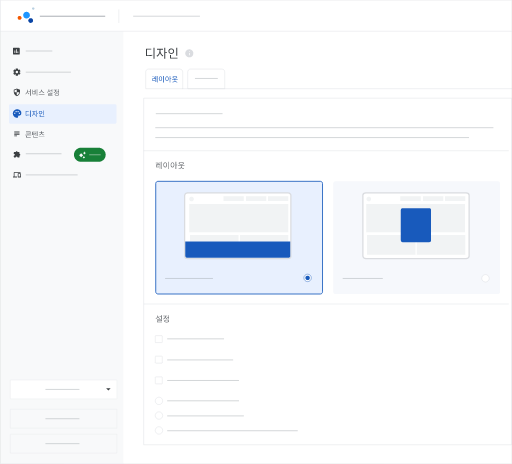Open the gear settings item in the sidebar

[x=16, y=72]
